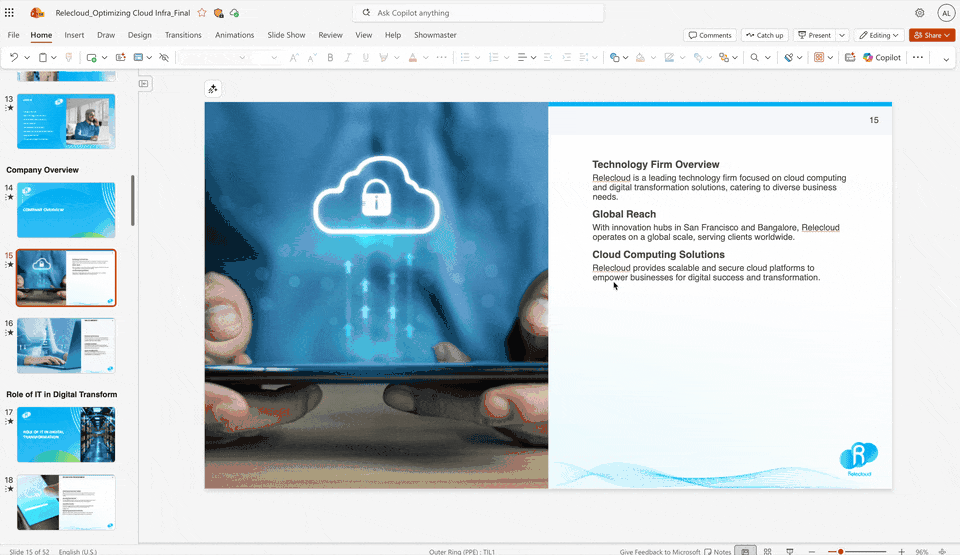Switch to Slide Sorter view icon

(x=767, y=551)
